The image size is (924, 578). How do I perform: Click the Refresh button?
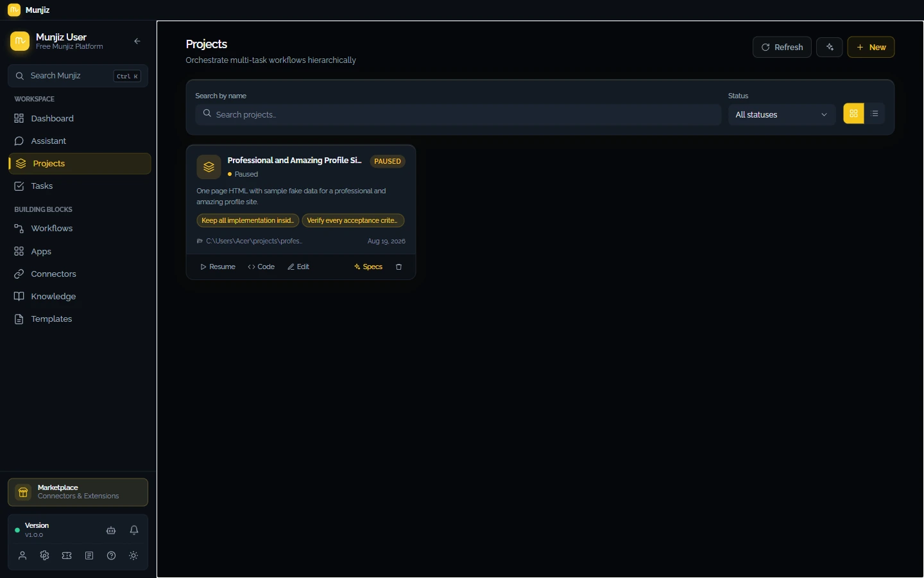click(782, 47)
